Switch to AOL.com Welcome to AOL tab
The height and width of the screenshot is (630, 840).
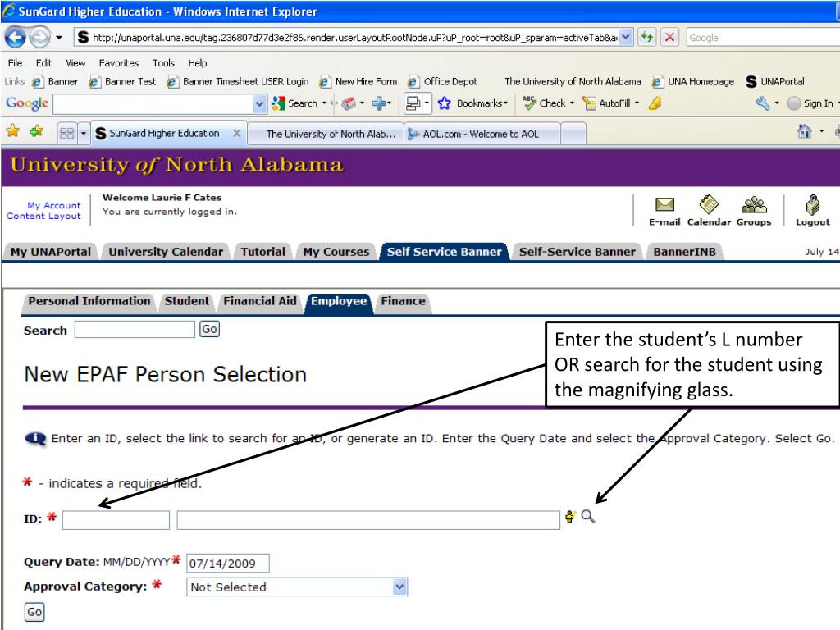click(482, 134)
